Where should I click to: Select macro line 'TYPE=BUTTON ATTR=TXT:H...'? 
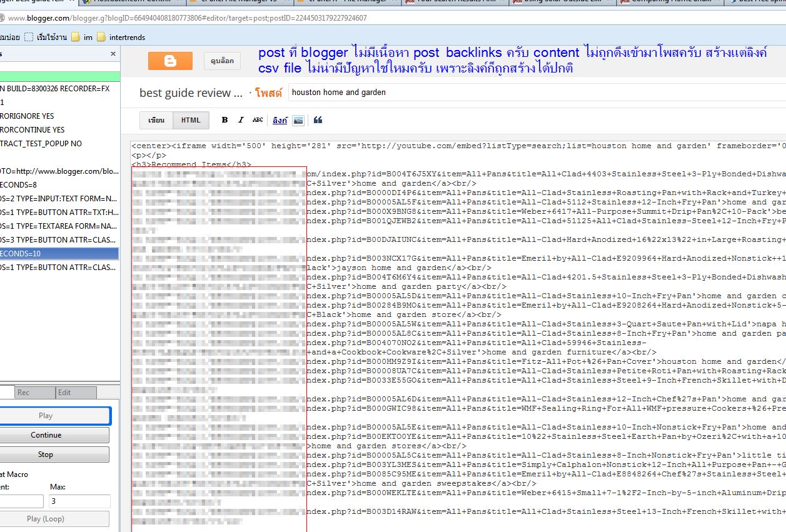(59, 213)
